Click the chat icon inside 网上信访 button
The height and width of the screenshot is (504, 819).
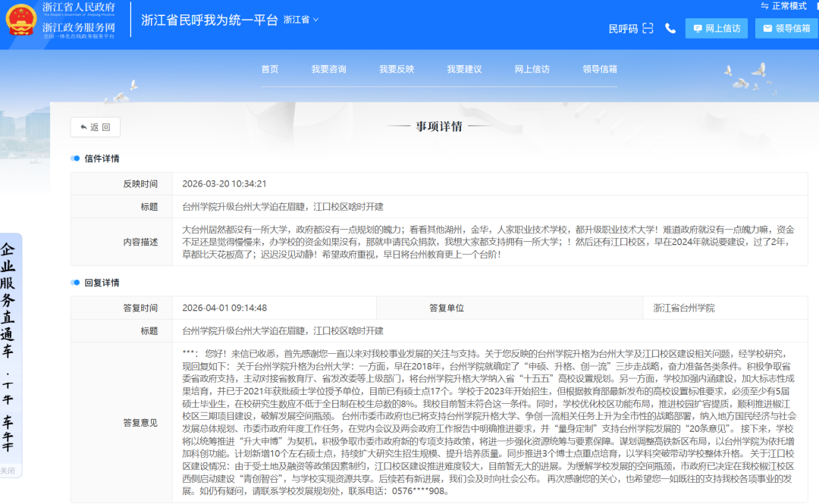[698, 28]
